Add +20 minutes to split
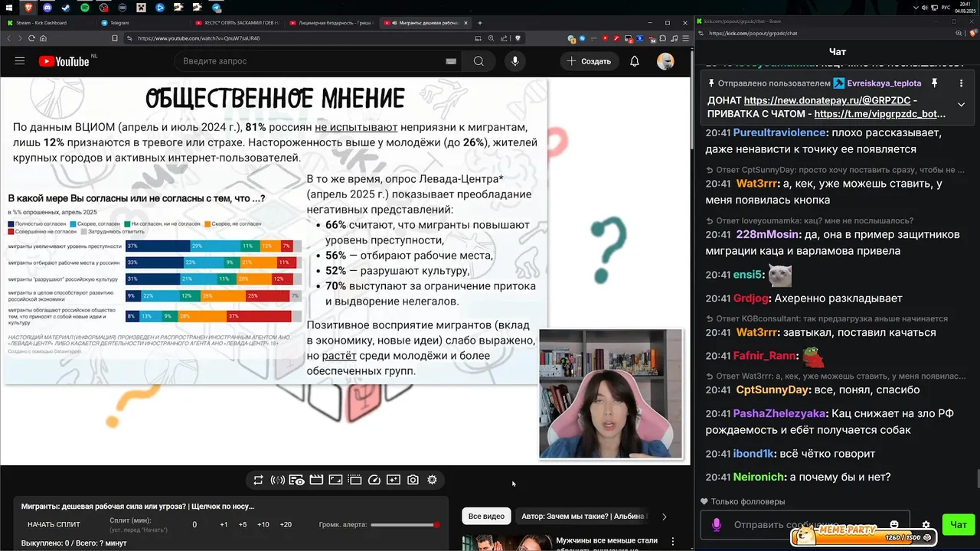This screenshot has width=980, height=551. [286, 525]
